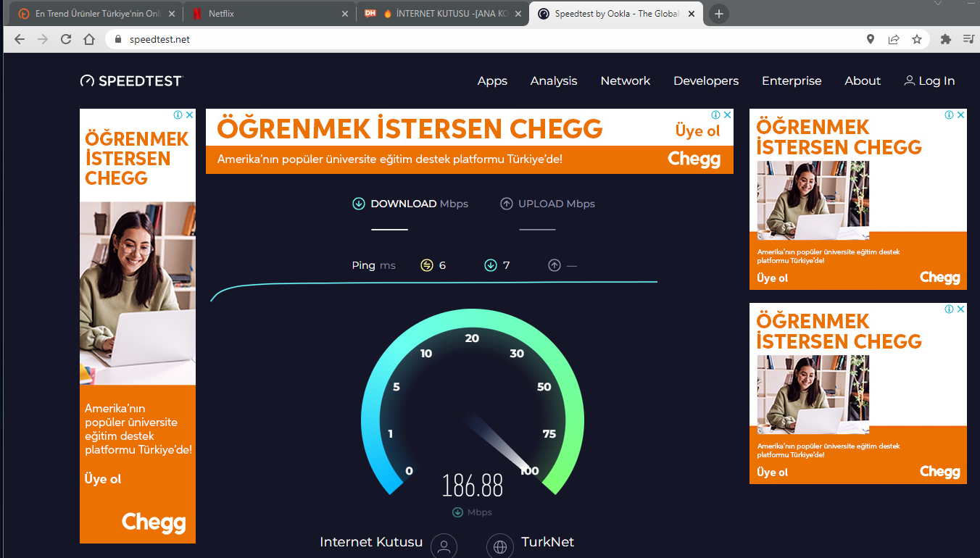Click the download latency icon next to 7
Image resolution: width=980 pixels, height=558 pixels.
[x=491, y=265]
